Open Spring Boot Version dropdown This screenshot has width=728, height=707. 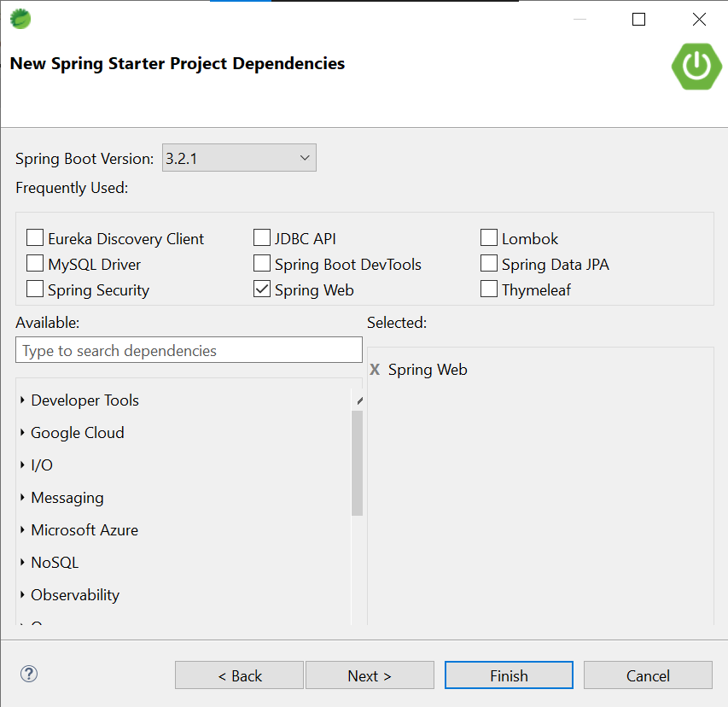(239, 158)
